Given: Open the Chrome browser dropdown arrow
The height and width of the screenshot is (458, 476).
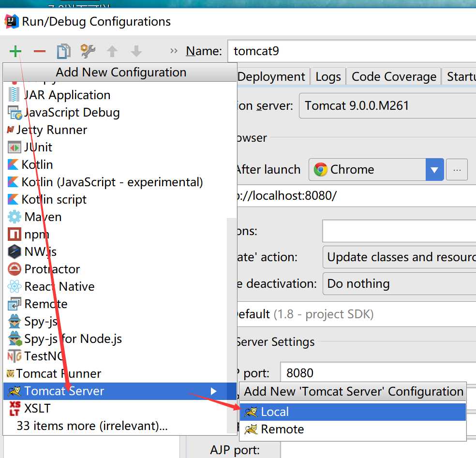Looking at the screenshot, I should tap(434, 169).
